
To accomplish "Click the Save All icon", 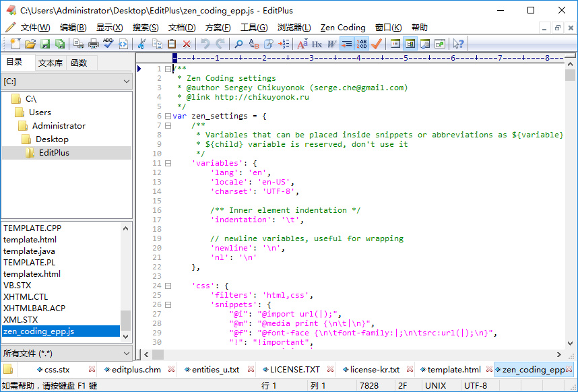I will click(x=60, y=44).
